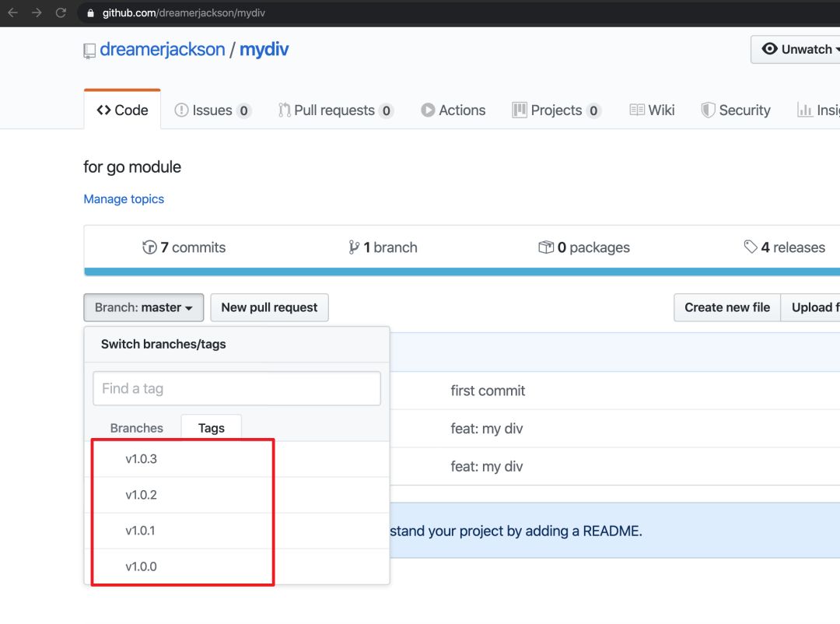
Task: Switch to the Branches tab
Action: 137,428
